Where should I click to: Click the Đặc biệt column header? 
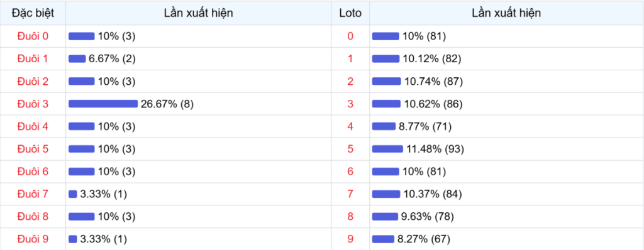tap(33, 13)
